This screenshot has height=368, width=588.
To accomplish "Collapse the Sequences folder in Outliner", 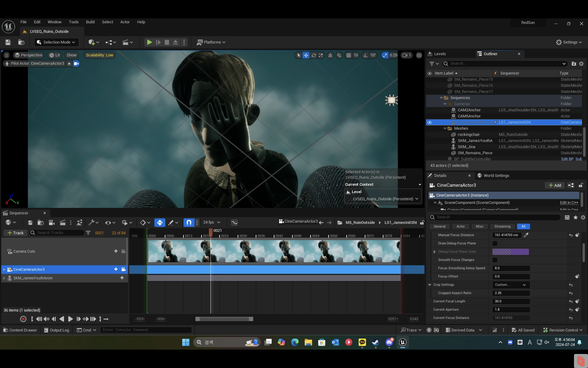I will pos(441,98).
